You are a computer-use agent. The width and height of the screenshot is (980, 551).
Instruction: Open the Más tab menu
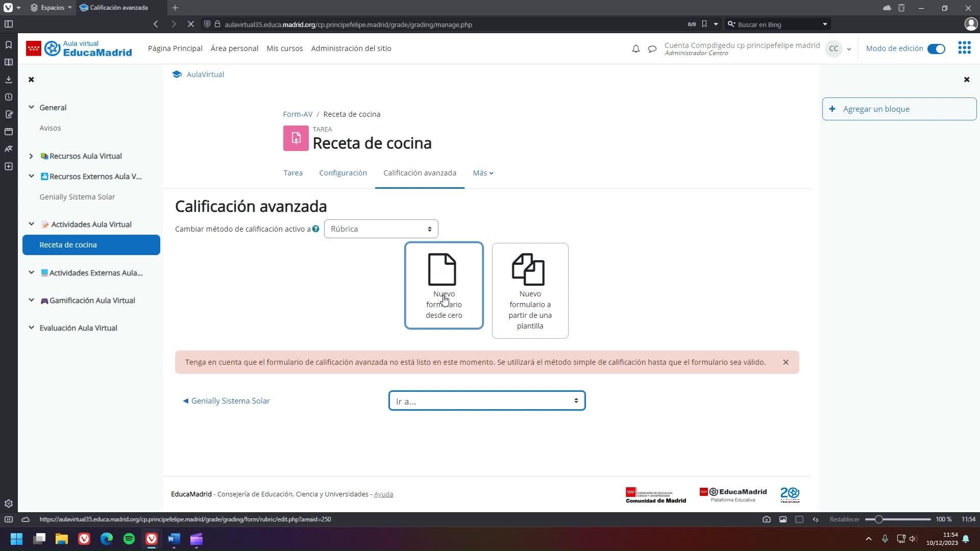[x=482, y=173]
